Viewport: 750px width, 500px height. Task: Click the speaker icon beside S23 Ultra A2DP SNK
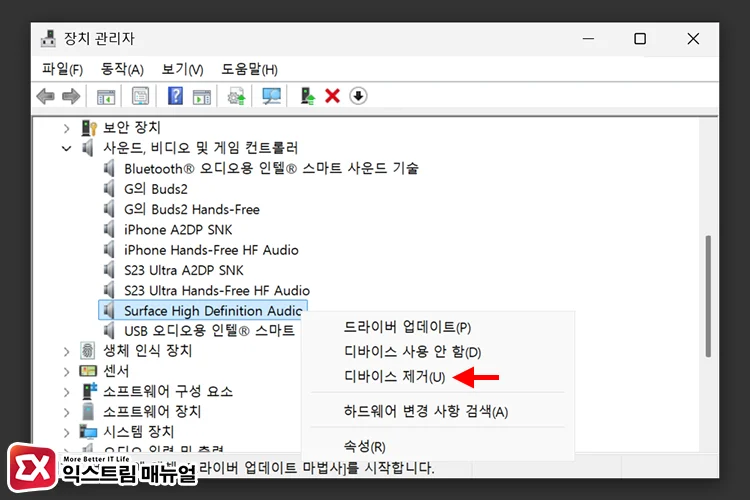pos(109,270)
